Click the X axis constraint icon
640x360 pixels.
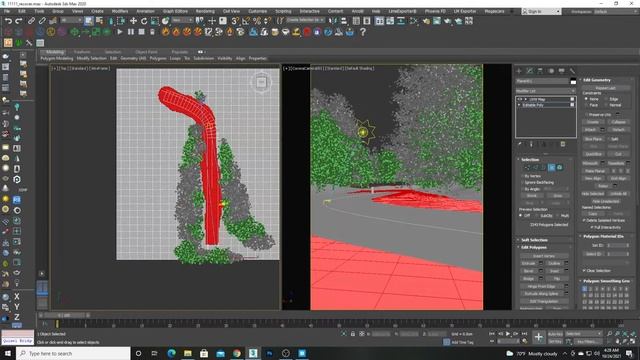(x=17, y=296)
